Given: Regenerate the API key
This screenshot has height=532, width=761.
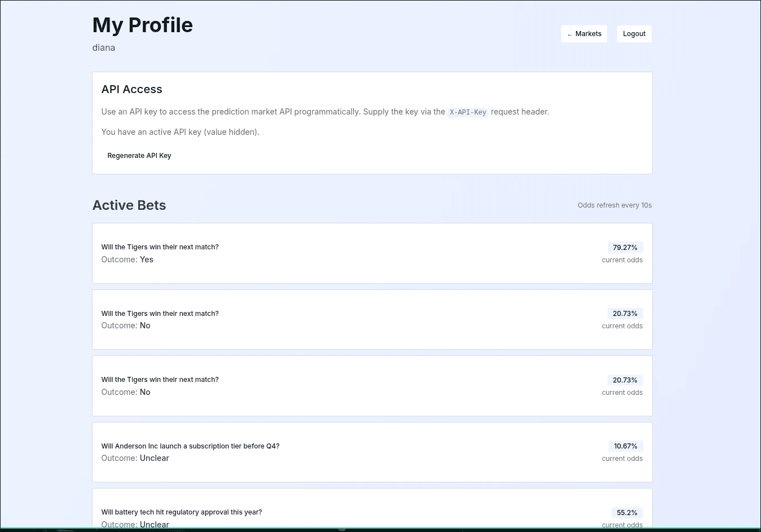Looking at the screenshot, I should (139, 156).
